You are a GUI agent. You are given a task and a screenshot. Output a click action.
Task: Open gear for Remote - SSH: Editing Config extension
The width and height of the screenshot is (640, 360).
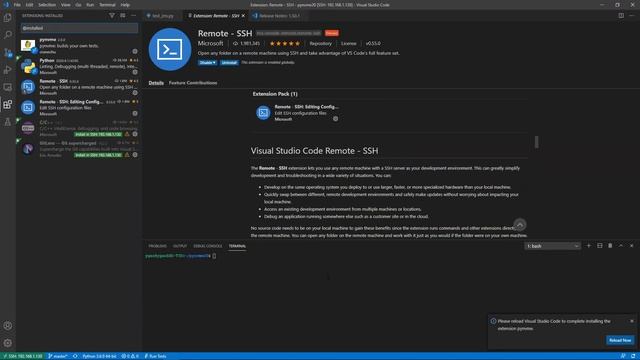135,113
